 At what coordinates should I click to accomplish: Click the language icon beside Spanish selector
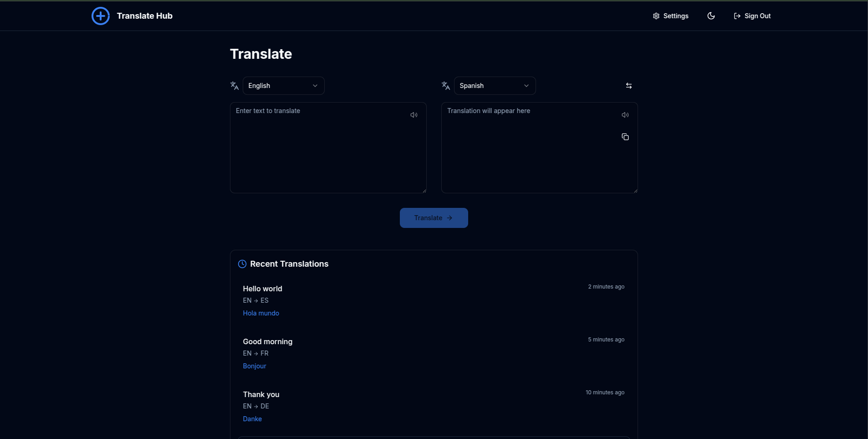pos(446,85)
